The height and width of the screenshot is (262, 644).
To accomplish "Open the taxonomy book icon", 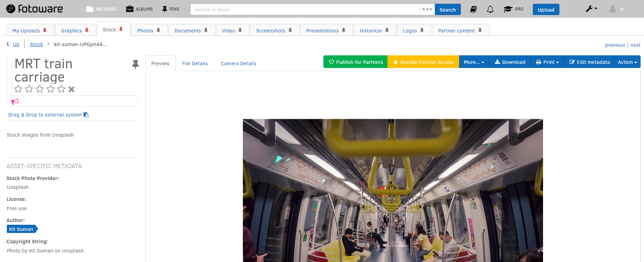I will (x=473, y=9).
